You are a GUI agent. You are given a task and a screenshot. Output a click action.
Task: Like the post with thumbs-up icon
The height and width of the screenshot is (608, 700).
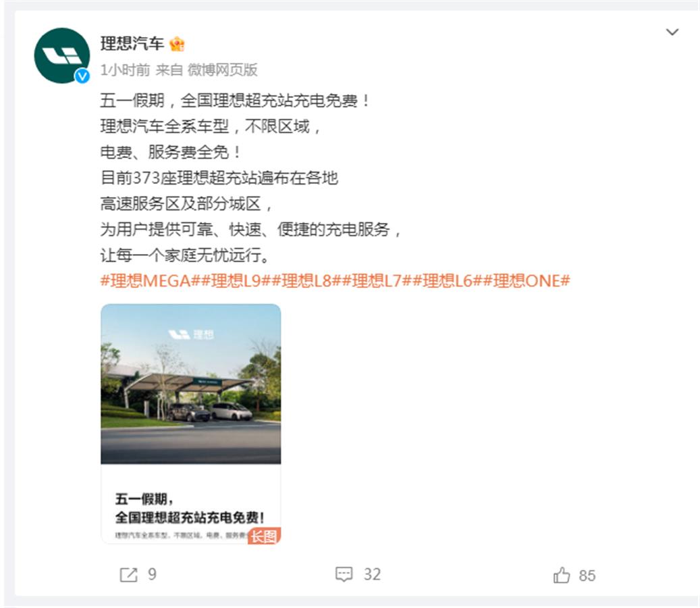coord(561,575)
